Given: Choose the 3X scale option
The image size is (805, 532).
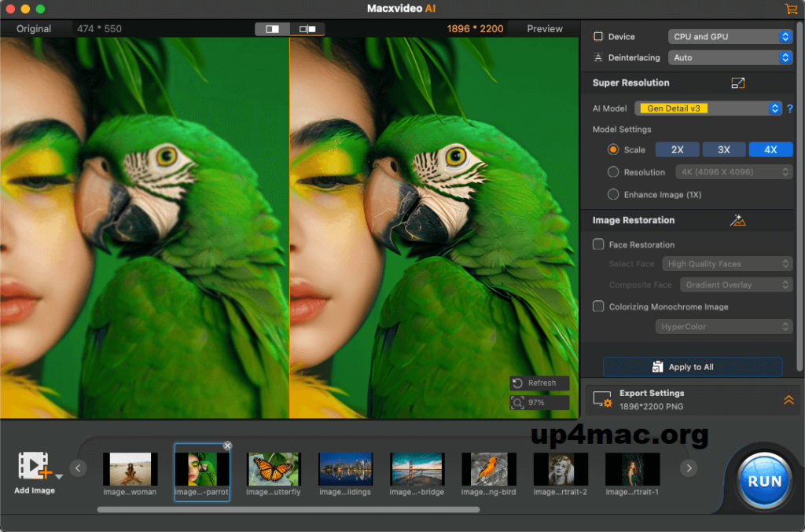Looking at the screenshot, I should pos(723,149).
